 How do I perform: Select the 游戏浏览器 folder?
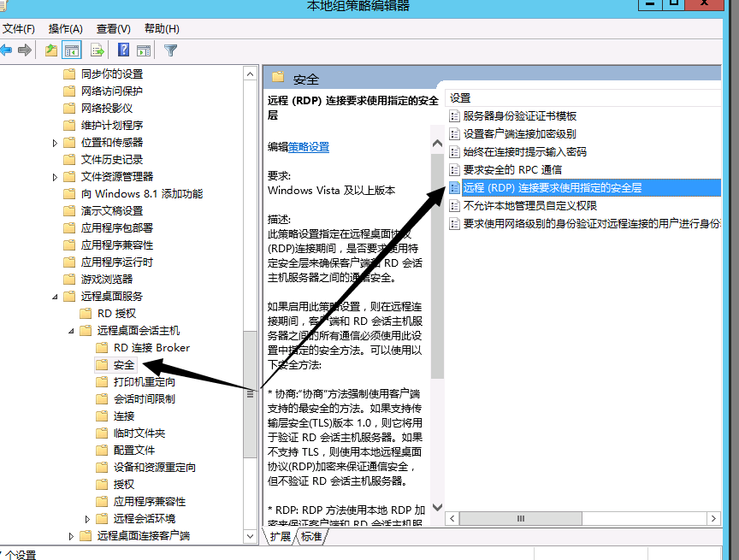(x=98, y=280)
